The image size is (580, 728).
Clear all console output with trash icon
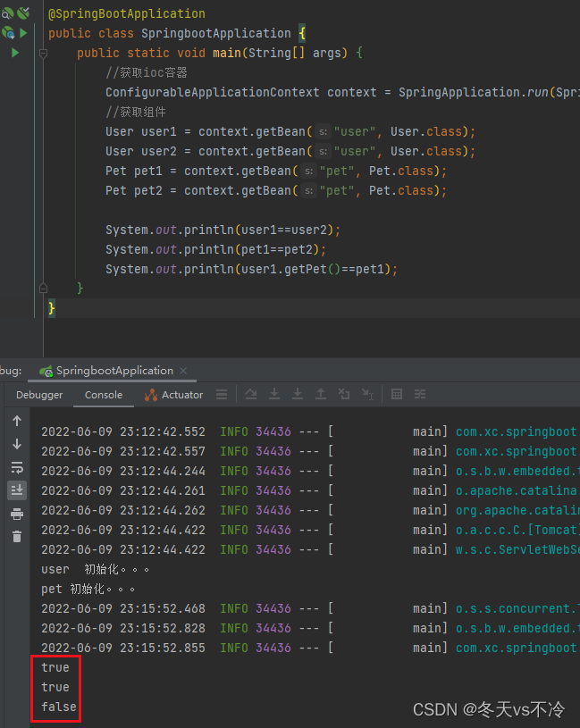click(17, 537)
